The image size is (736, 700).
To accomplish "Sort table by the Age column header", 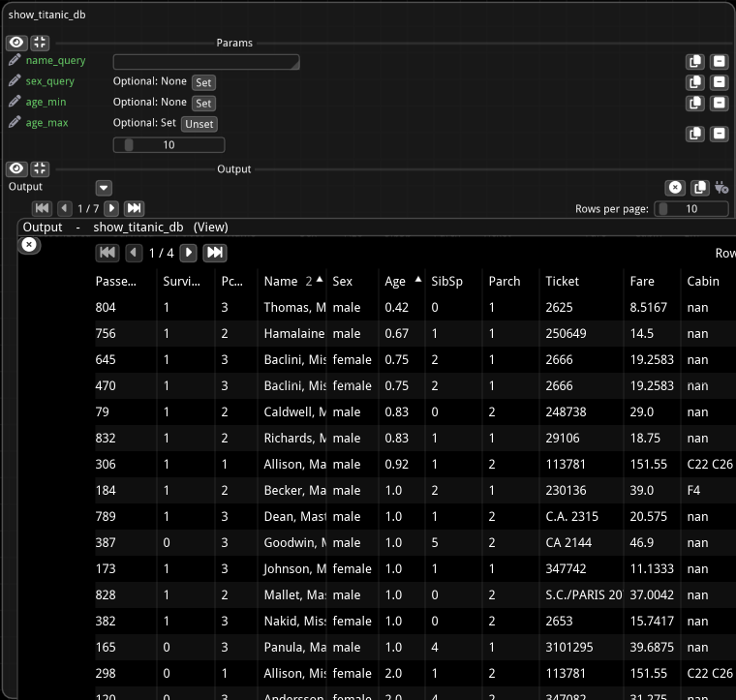I will [395, 281].
